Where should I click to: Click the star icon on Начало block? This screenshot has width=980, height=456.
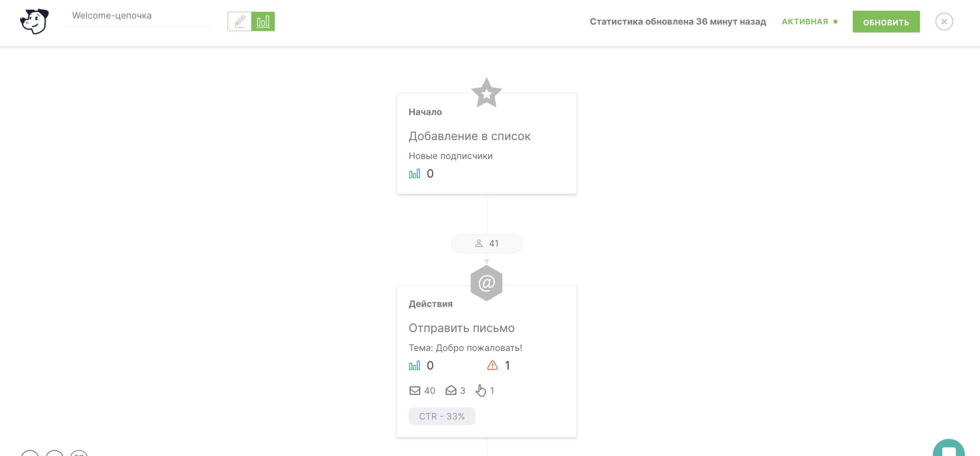click(486, 93)
